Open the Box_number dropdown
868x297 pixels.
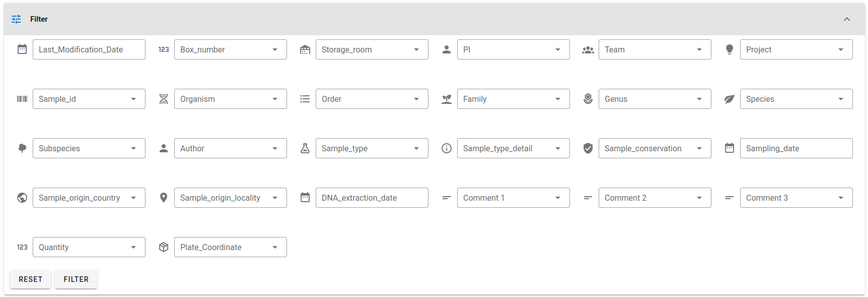tap(231, 49)
